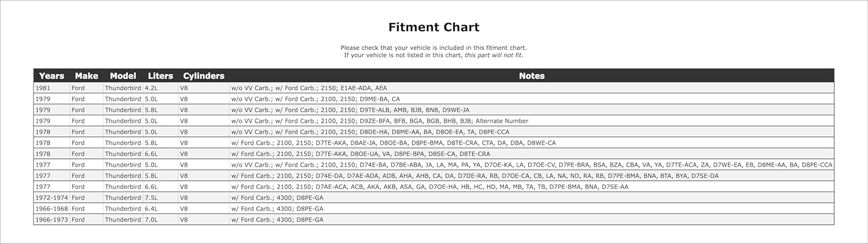The image size is (868, 244).
Task: Click the notes cell starting "E1AE-ADA" row
Action: (309, 88)
